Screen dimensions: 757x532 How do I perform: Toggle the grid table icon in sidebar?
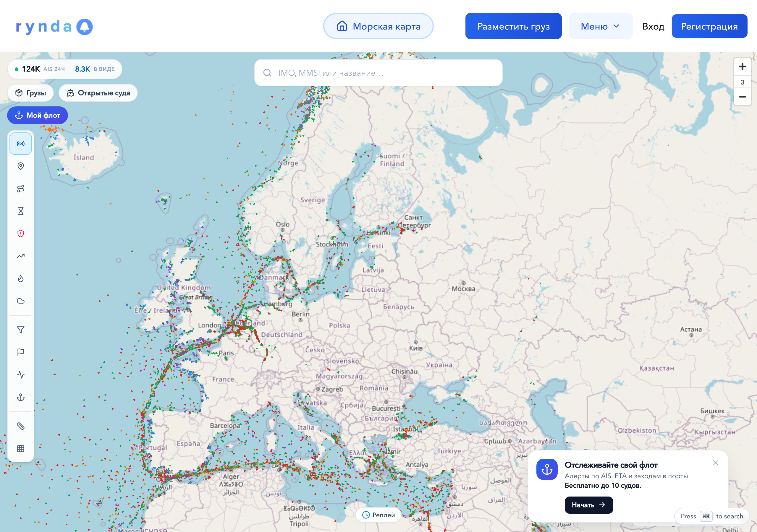pyautogui.click(x=20, y=449)
